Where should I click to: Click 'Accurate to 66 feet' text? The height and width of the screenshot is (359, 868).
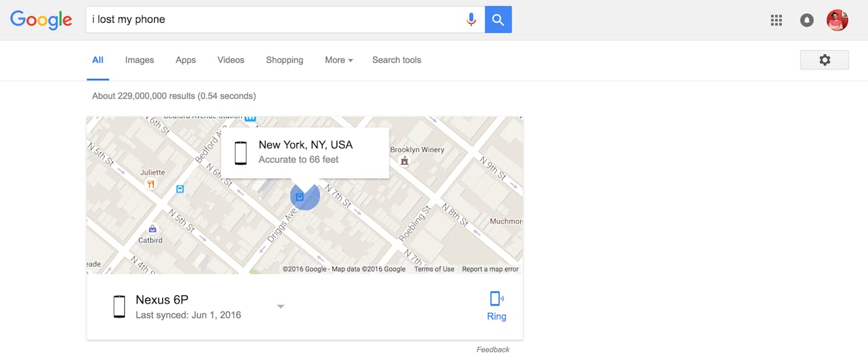click(x=298, y=160)
